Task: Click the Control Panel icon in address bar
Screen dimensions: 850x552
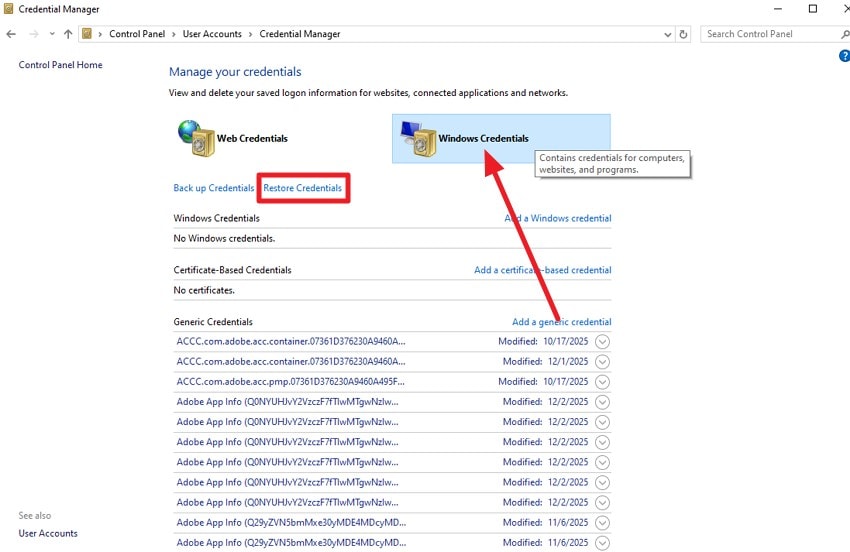Action: click(87, 34)
